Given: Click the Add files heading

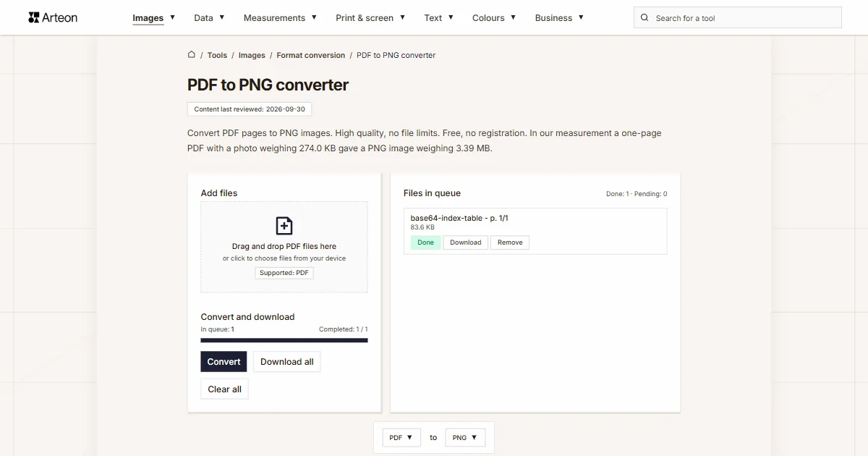Looking at the screenshot, I should [219, 193].
